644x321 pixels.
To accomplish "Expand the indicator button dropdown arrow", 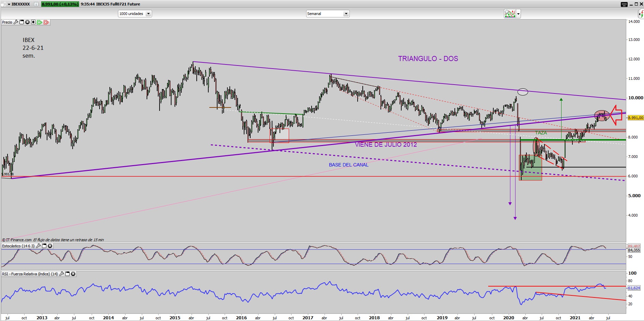I will [519, 14].
